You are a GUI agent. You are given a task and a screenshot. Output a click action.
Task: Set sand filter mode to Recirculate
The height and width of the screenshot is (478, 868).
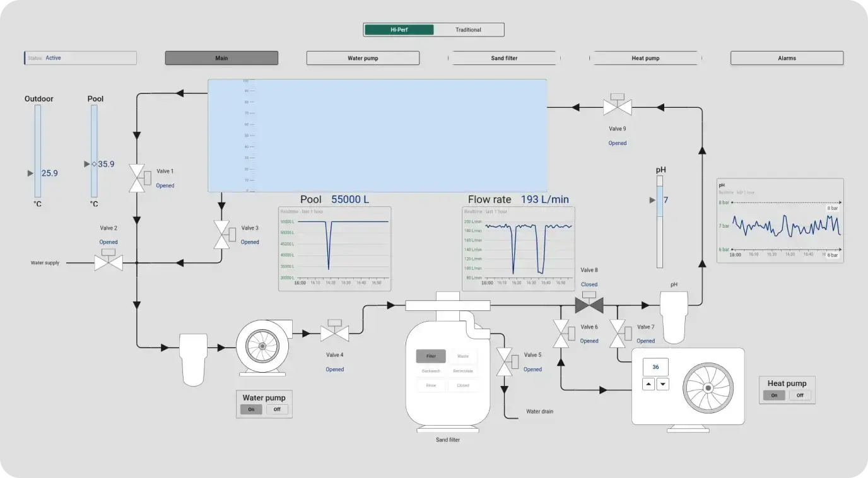pyautogui.click(x=463, y=371)
